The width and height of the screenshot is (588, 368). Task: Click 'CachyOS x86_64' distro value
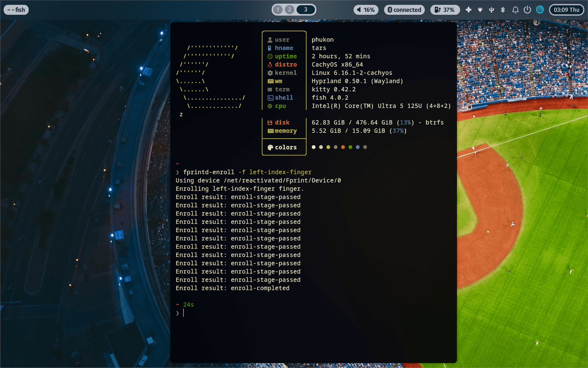pyautogui.click(x=337, y=65)
